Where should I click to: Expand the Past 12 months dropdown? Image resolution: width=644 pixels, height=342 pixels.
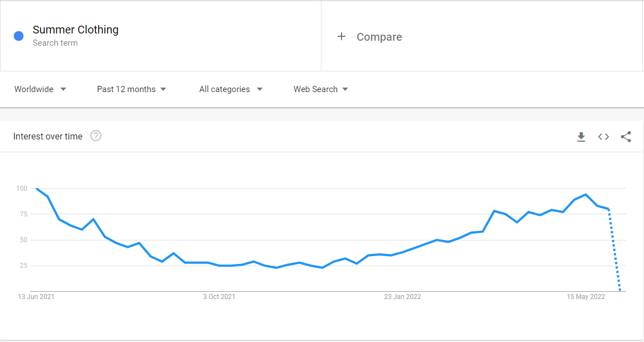pyautogui.click(x=132, y=89)
